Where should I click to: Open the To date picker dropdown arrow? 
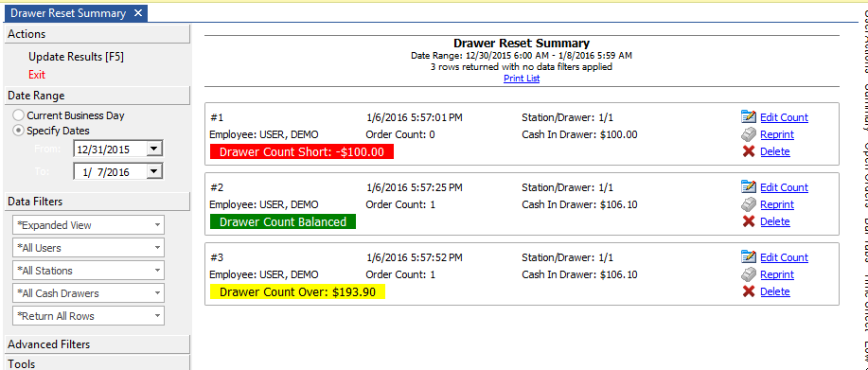[154, 171]
